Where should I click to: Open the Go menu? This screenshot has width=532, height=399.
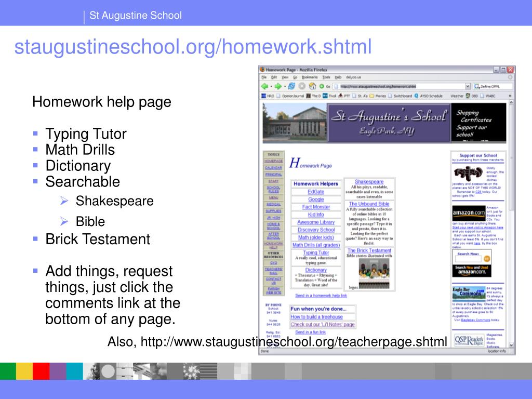tap(295, 77)
